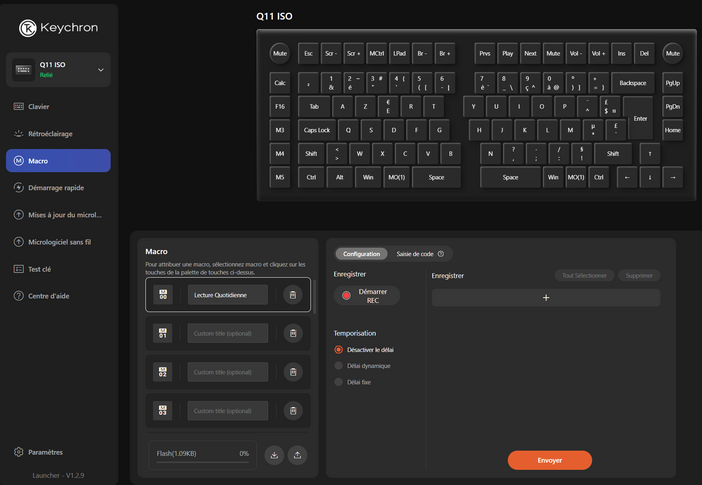
Task: Click the Rétroéclairage backlight icon
Action: point(18,133)
